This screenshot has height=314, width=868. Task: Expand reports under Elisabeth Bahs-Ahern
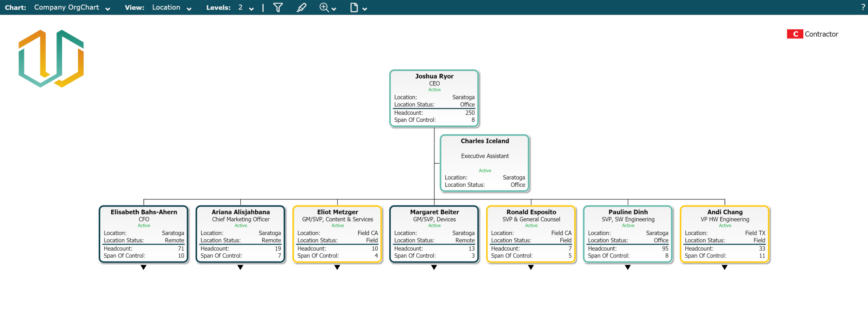coord(144,268)
